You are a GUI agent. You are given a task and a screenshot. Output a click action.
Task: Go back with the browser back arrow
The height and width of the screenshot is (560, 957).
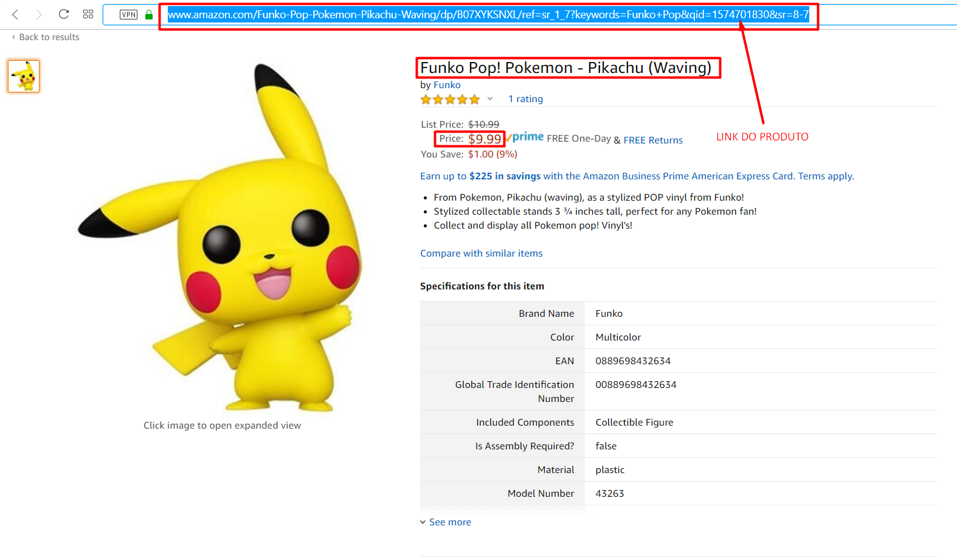click(x=15, y=14)
